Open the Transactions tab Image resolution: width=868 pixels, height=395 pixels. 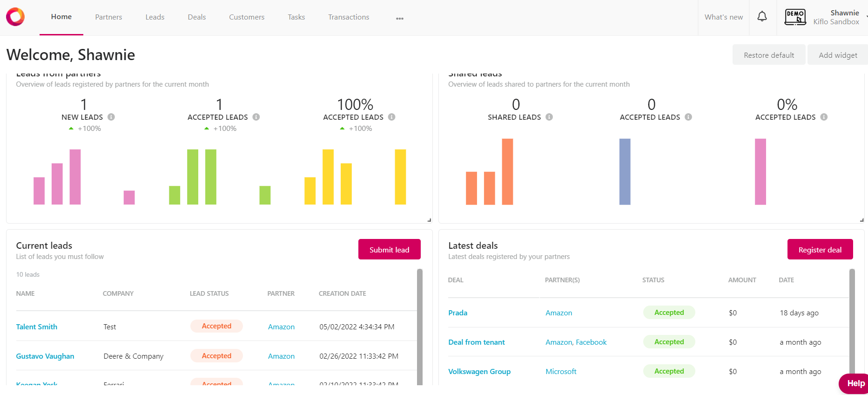click(x=349, y=17)
